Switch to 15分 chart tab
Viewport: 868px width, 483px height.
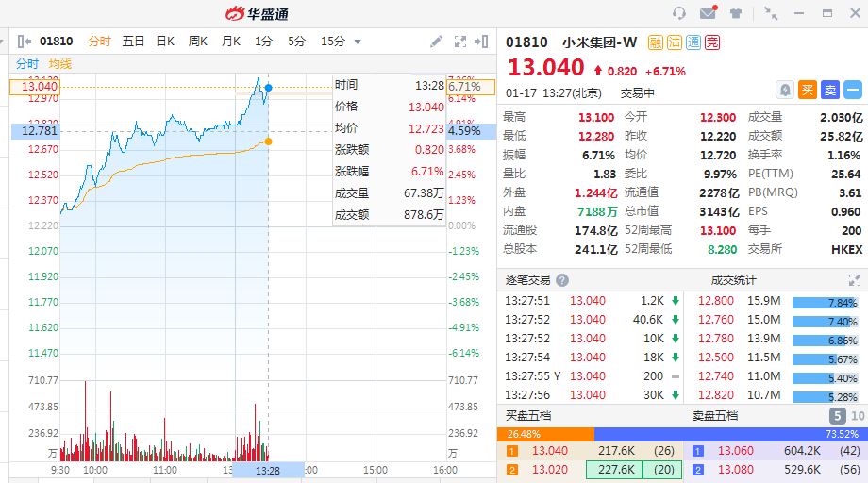pyautogui.click(x=333, y=42)
